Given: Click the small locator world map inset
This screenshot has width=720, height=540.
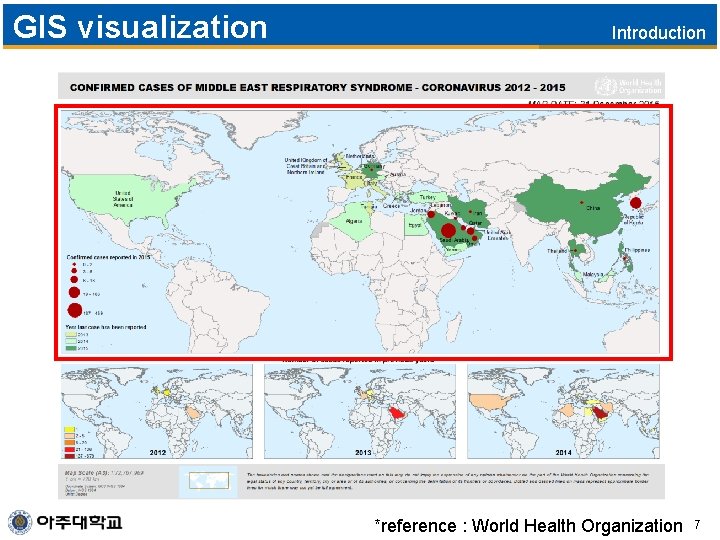Looking at the screenshot, I should pos(209,481).
